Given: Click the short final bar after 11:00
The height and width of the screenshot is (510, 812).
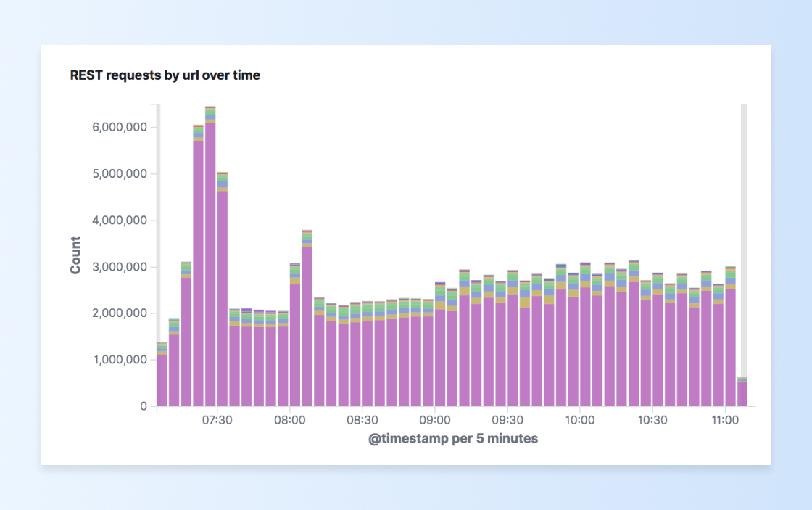Looking at the screenshot, I should [742, 391].
